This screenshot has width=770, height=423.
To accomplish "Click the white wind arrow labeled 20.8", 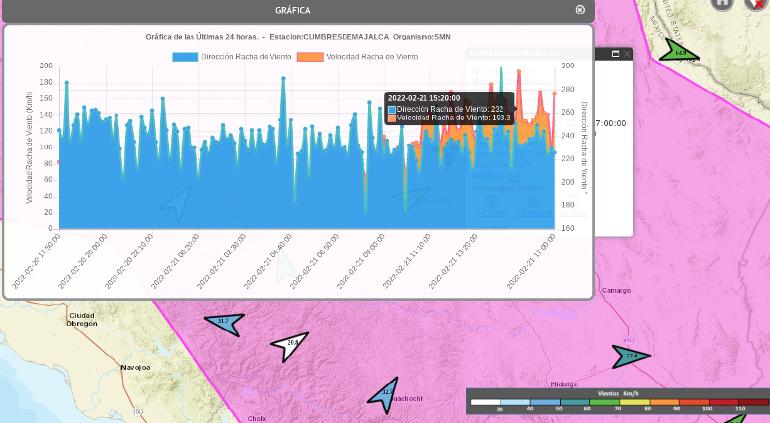I will (290, 344).
